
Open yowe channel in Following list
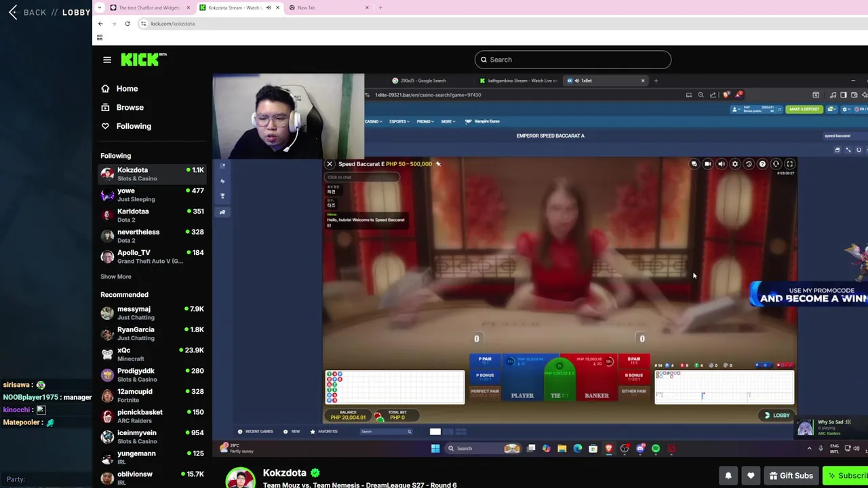pyautogui.click(x=153, y=195)
